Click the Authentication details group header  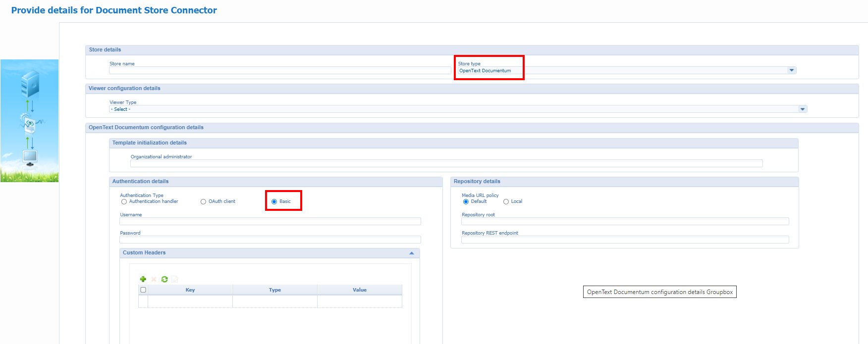pos(275,182)
